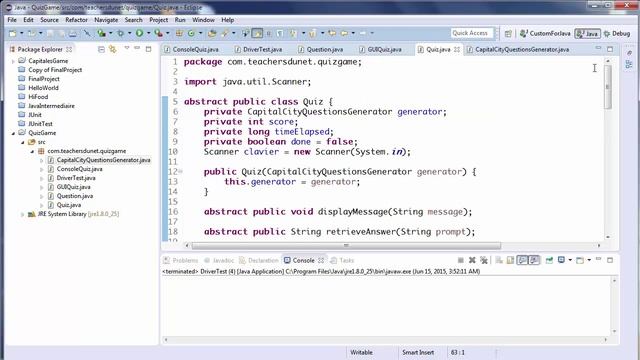The width and height of the screenshot is (640, 360).
Task: Open the Project menu
Action: pos(158,20)
